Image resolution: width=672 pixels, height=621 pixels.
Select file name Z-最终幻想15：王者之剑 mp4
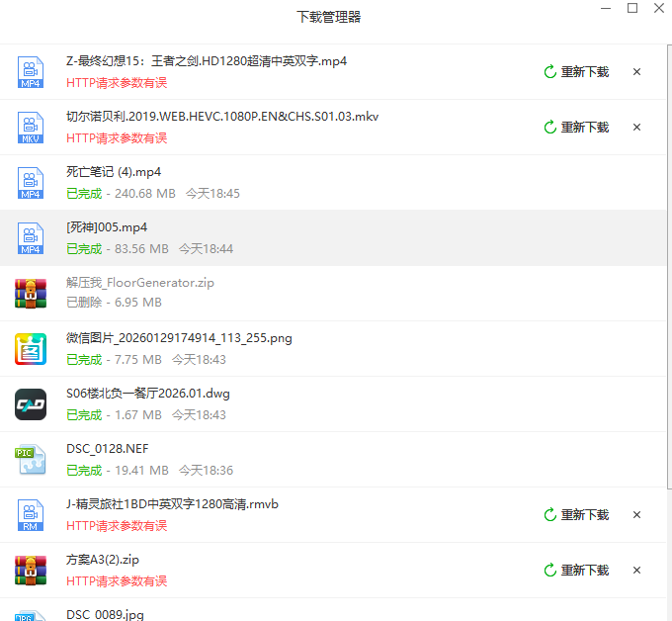207,61
